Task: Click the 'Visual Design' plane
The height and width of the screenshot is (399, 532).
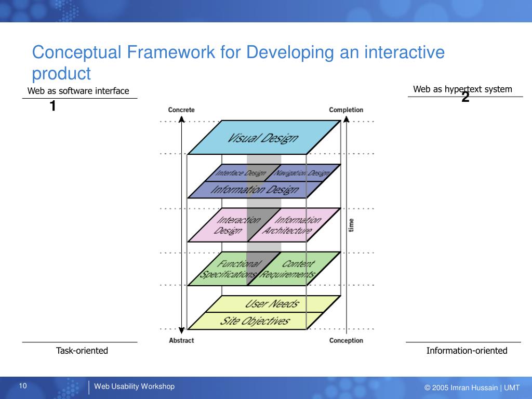Action: 264,137
